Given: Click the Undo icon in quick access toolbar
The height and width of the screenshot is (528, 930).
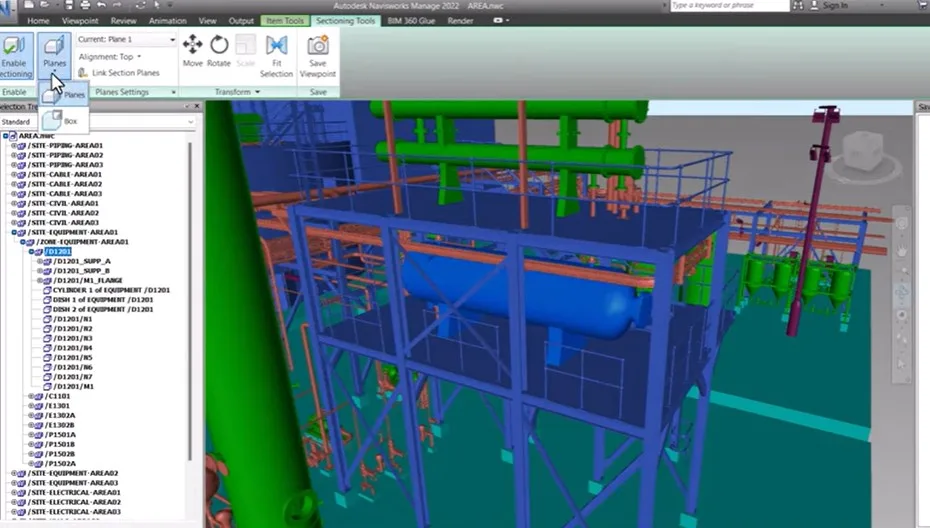Looking at the screenshot, I should point(101,5).
